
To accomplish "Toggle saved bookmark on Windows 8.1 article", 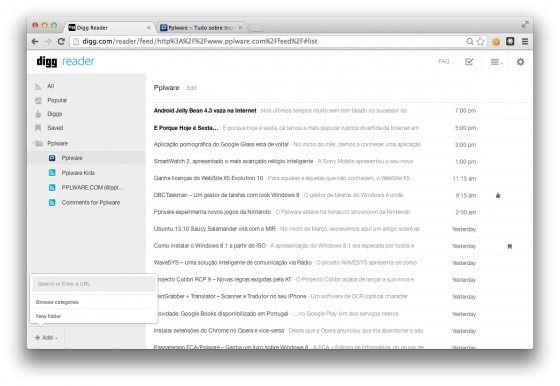I will pos(510,246).
